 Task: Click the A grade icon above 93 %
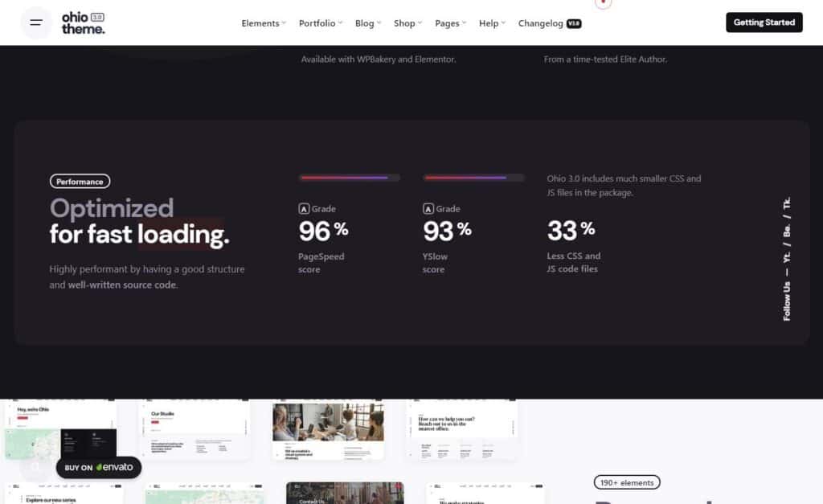point(428,209)
